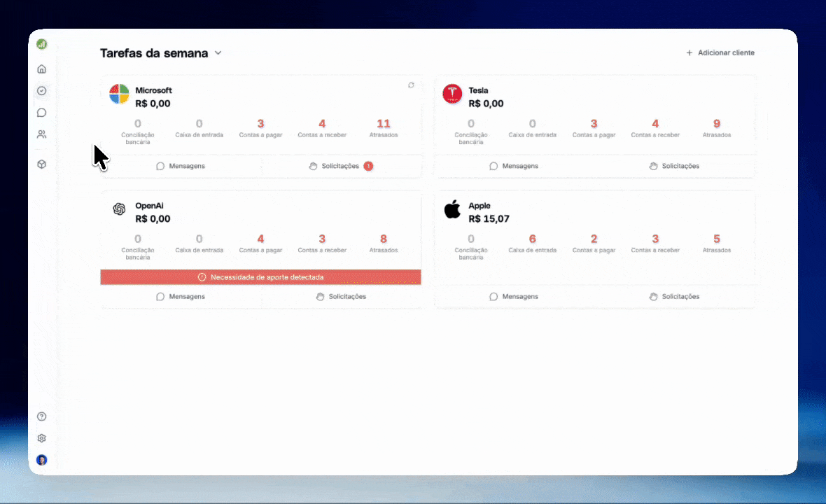Expand the Tarefas da semana dropdown
The image size is (826, 504).
click(x=218, y=53)
